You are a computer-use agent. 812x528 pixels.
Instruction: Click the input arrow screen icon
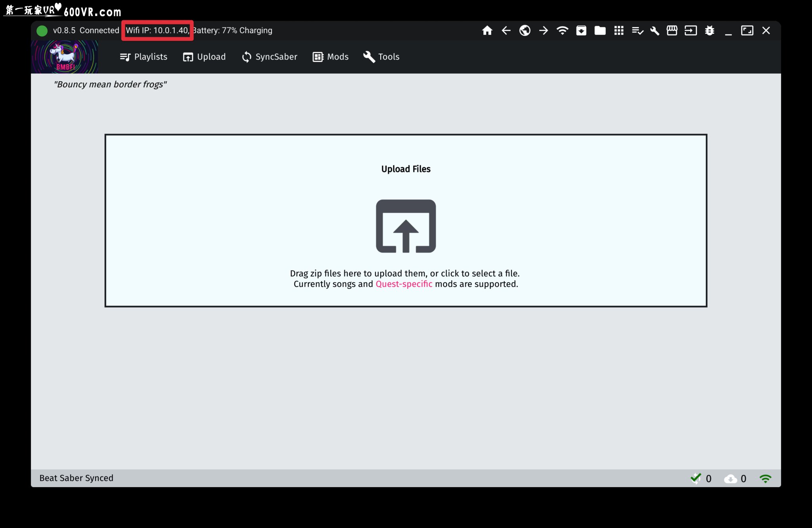tap(691, 31)
